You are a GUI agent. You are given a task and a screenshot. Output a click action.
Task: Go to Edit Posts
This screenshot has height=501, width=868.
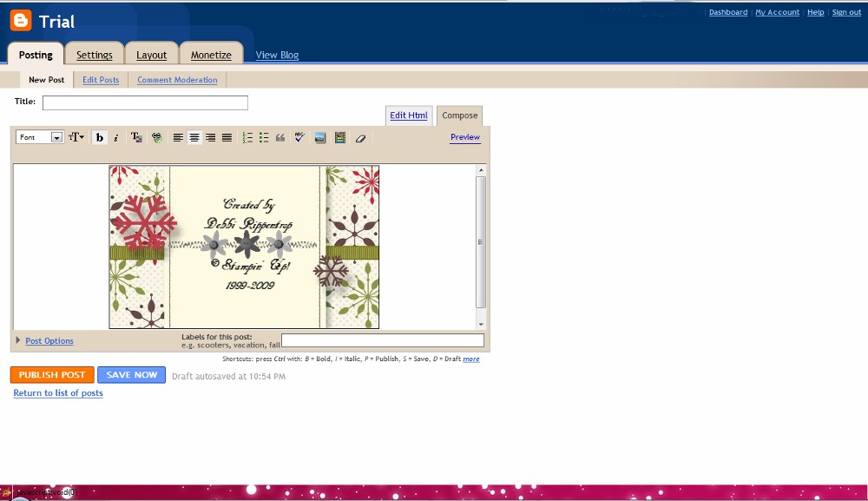click(101, 80)
